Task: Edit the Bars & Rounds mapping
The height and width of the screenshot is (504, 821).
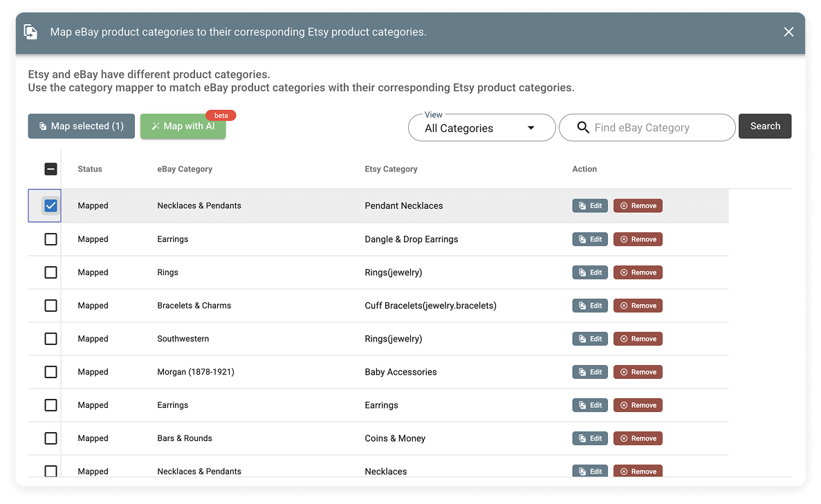Action: (590, 438)
